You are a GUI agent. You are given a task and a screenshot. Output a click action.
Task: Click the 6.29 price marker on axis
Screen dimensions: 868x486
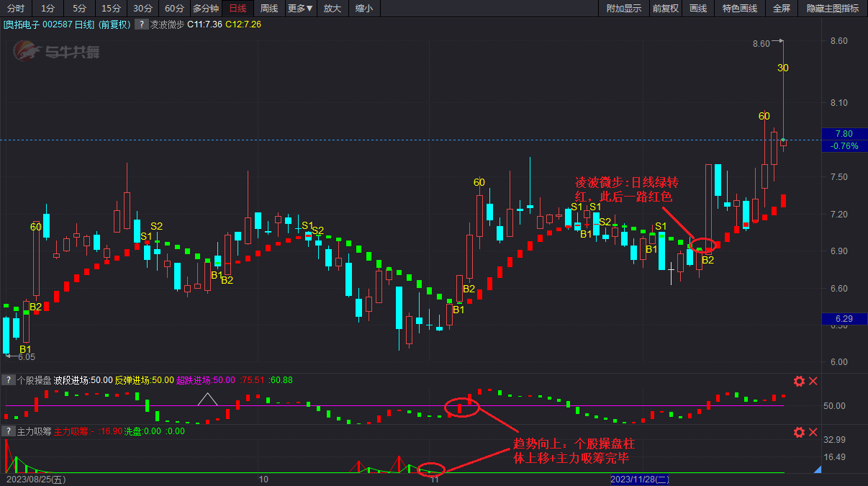(x=844, y=318)
